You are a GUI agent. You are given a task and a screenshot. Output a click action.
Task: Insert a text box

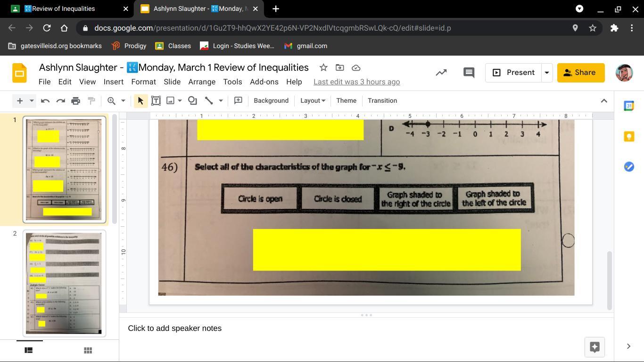click(156, 100)
